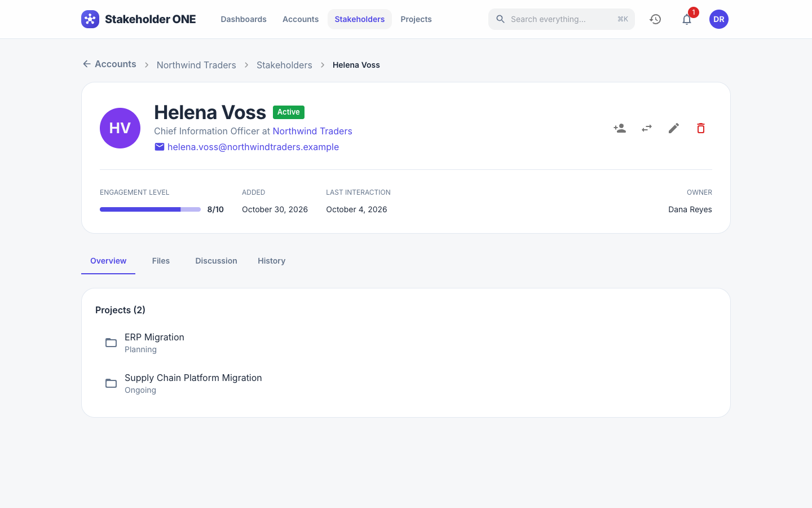Switch to the Overview tab
The height and width of the screenshot is (508, 812).
coord(108,261)
